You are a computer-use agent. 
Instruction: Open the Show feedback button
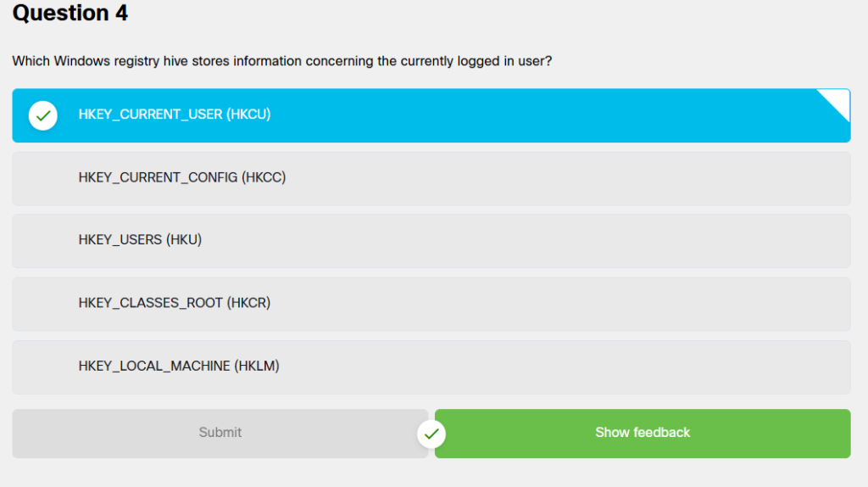(643, 434)
